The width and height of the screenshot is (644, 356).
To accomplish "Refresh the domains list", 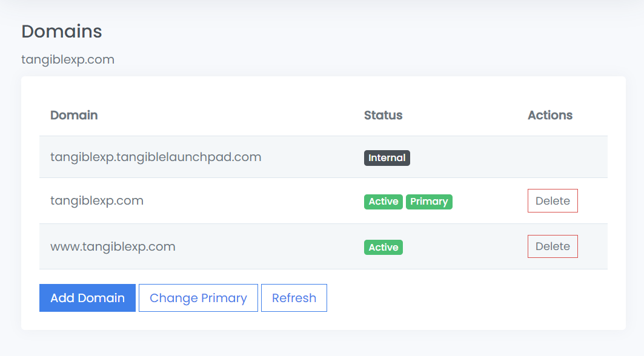I will (294, 298).
